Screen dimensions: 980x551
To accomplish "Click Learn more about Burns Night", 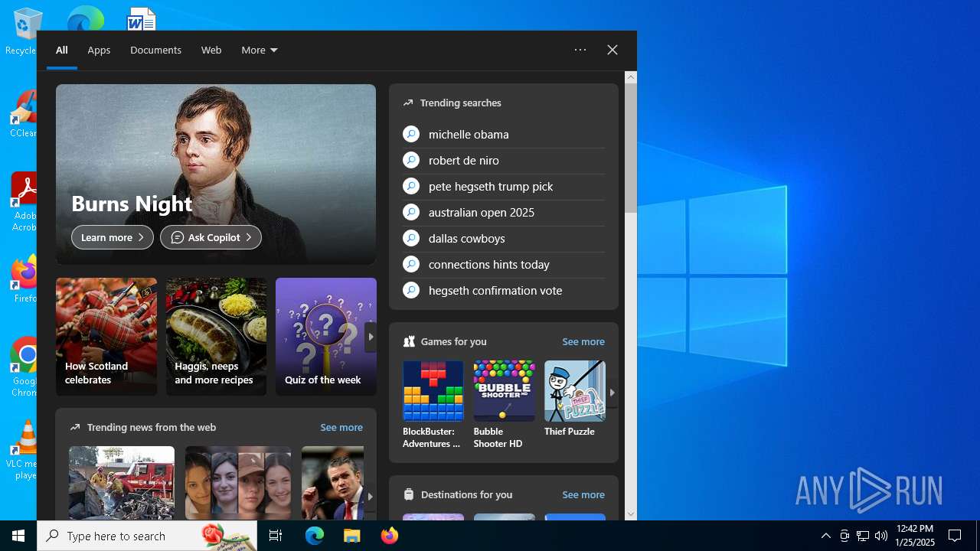I will [113, 237].
